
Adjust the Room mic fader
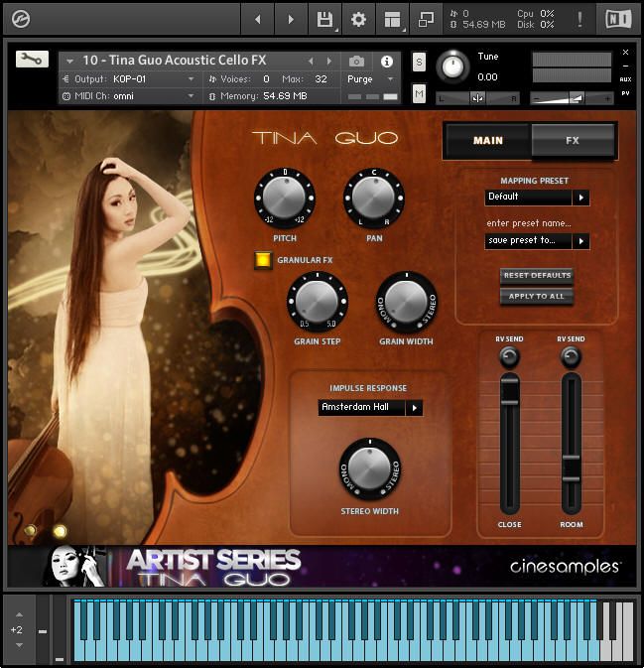pyautogui.click(x=572, y=468)
